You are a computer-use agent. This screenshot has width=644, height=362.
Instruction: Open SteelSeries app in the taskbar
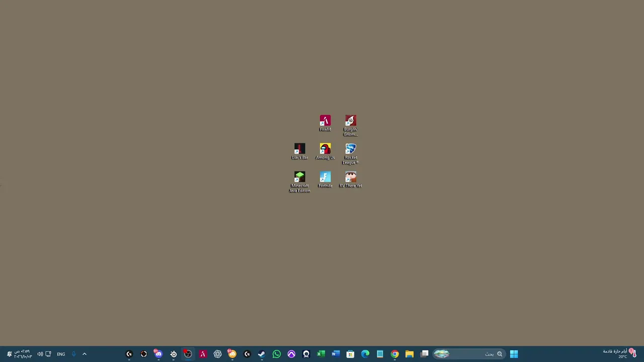[174, 354]
